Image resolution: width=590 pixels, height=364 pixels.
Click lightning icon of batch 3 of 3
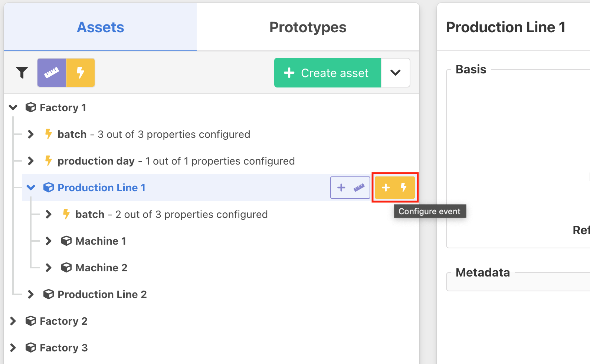48,134
